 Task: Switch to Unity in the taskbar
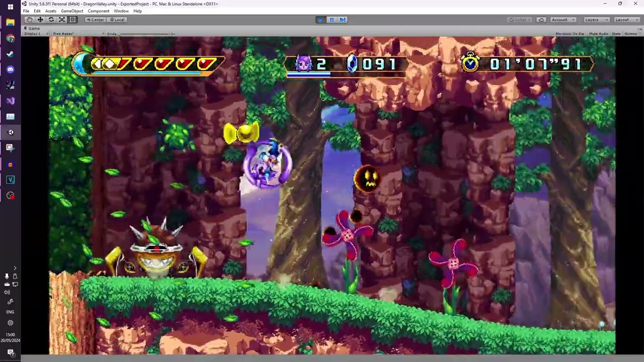click(x=10, y=132)
